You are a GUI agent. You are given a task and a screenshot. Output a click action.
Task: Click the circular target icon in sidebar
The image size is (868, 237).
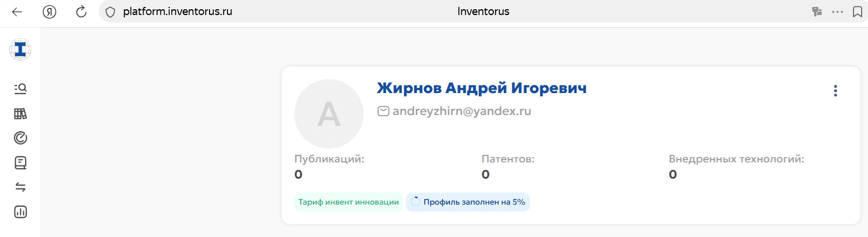point(20,138)
